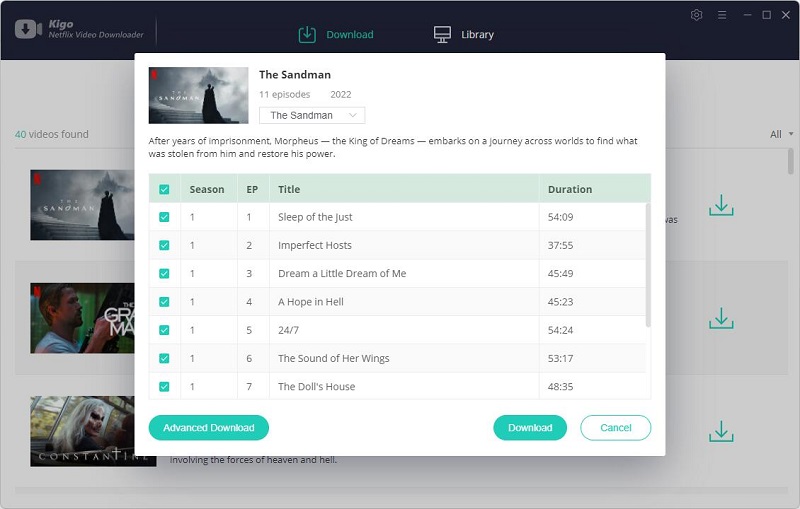This screenshot has height=509, width=800.
Task: Click download icon for Constantine result
Action: click(721, 431)
